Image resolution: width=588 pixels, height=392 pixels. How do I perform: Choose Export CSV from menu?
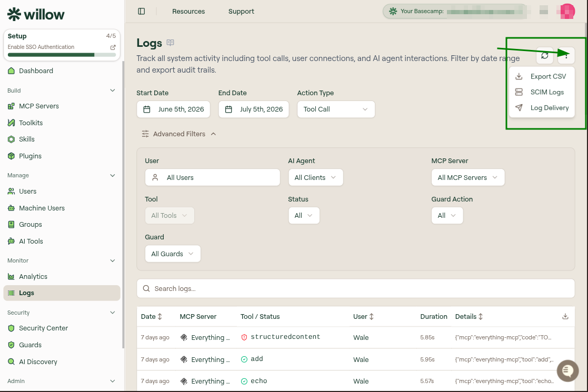pos(542,76)
